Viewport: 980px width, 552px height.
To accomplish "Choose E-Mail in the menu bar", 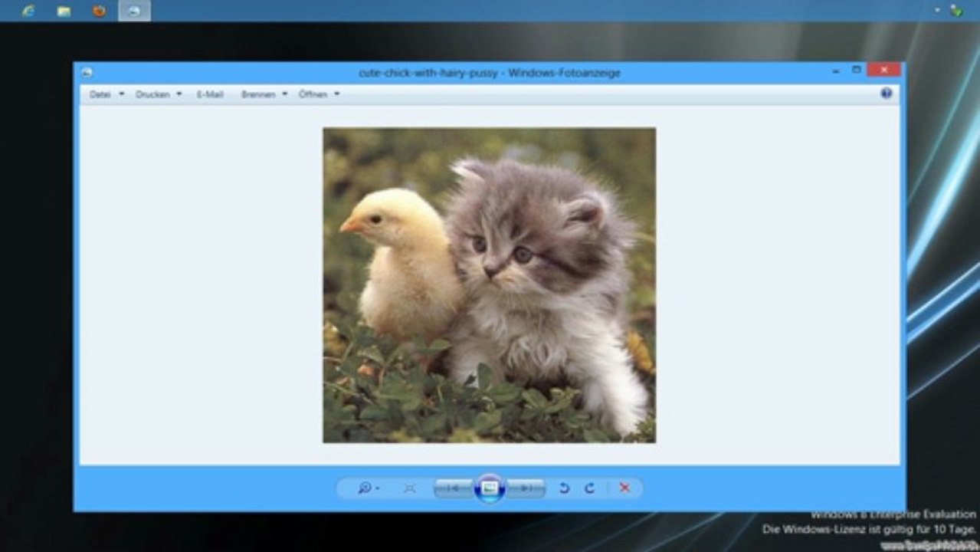I will pyautogui.click(x=210, y=94).
